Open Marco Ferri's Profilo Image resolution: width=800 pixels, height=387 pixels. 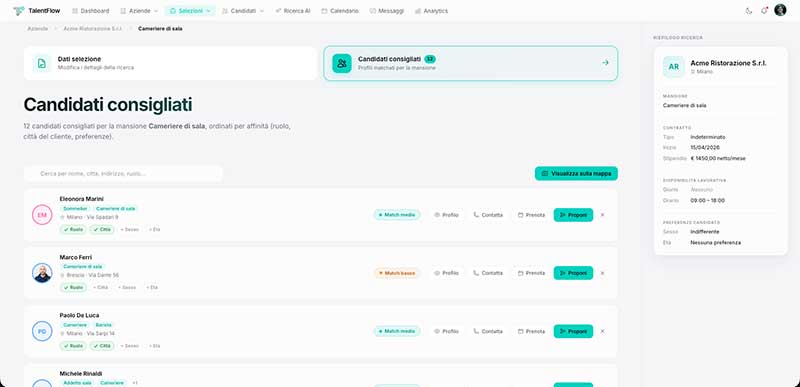coord(446,273)
